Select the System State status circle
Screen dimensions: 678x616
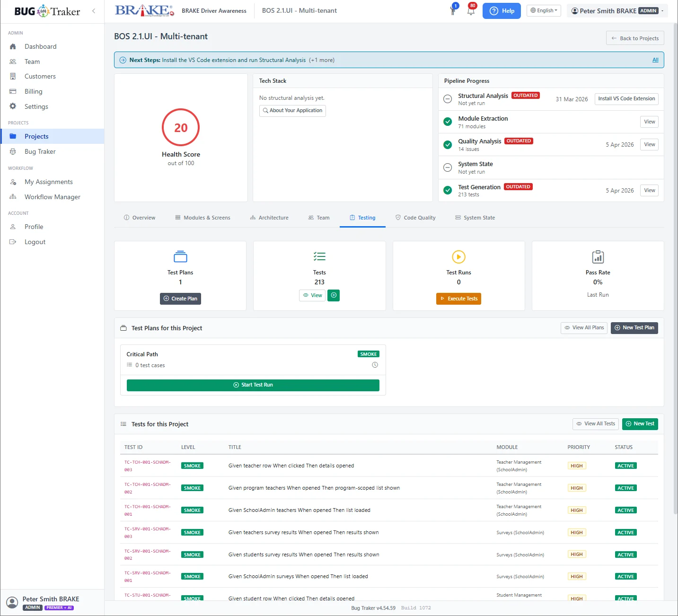[x=448, y=167]
